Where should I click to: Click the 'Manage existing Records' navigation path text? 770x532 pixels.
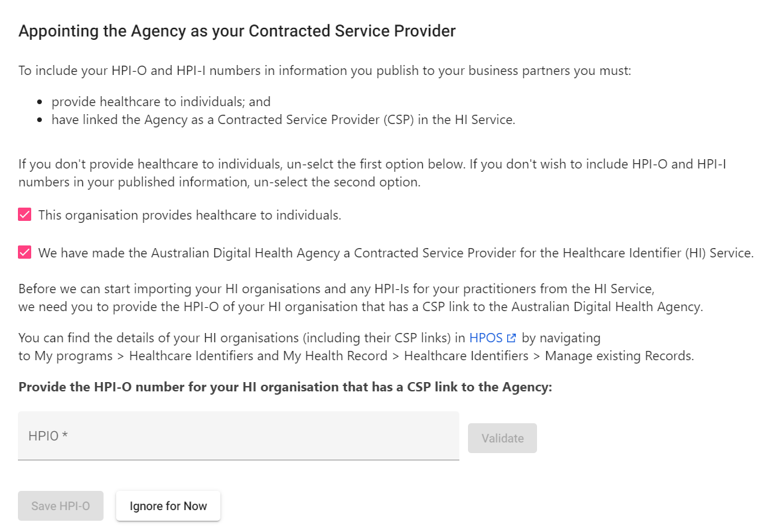(x=619, y=356)
